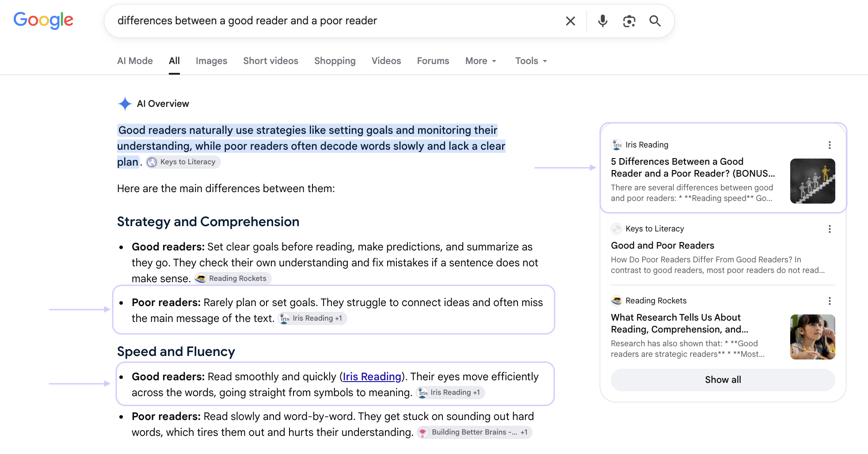Expand the Tools dropdown
Screen dimensions: 868x454
tap(531, 61)
